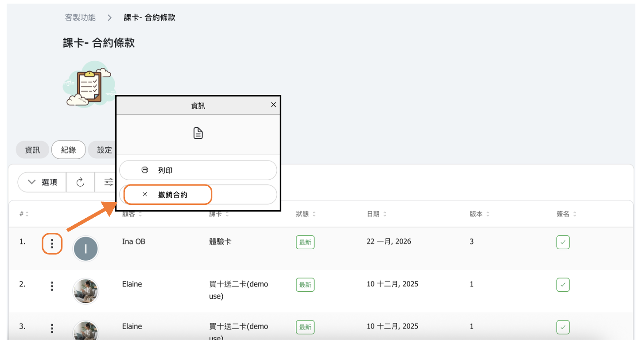Viewport: 644px width, 345px height.
Task: Click the 列印 print button
Action: tap(198, 170)
